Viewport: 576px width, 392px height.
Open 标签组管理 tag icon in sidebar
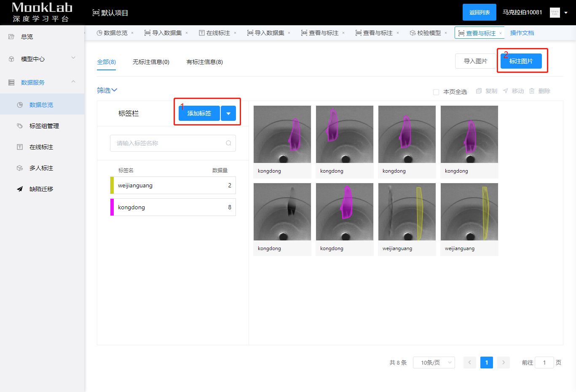(20, 126)
